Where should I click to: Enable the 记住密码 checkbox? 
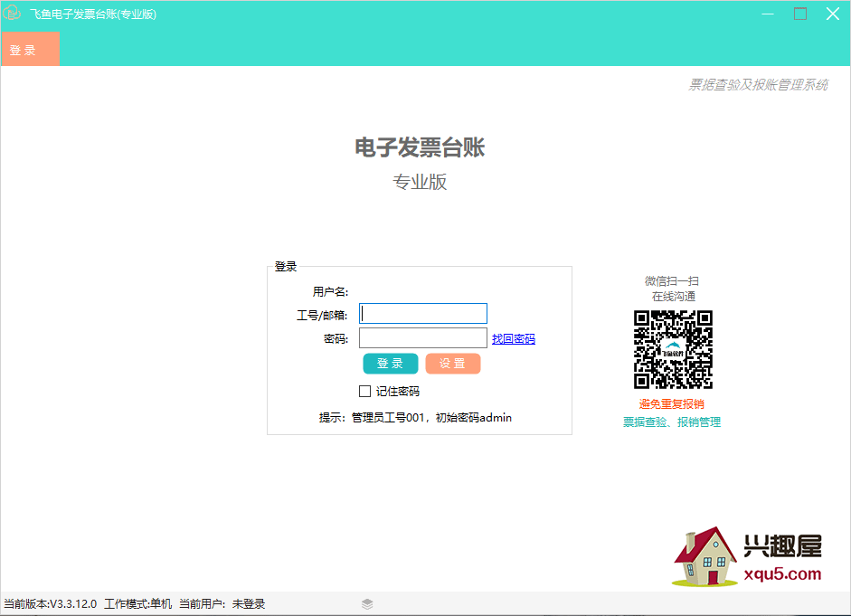click(365, 392)
